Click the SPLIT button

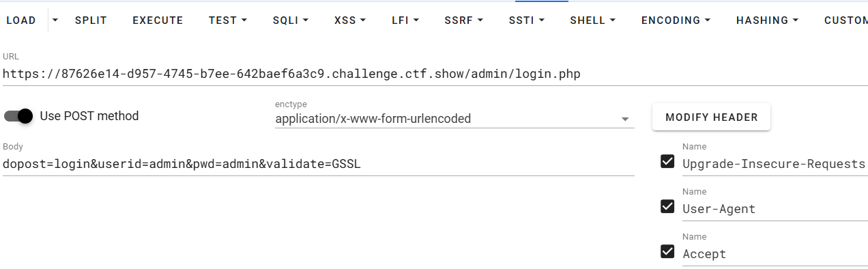pos(91,20)
